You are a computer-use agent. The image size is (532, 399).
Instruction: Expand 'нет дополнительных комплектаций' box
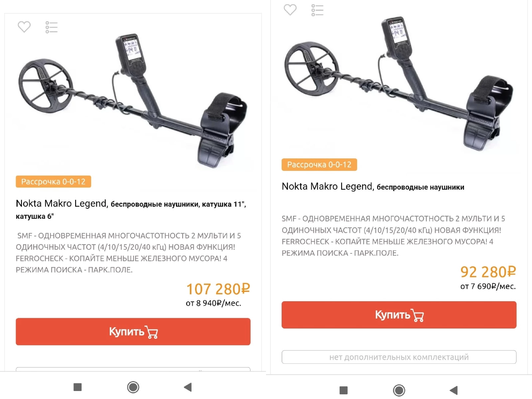click(399, 357)
